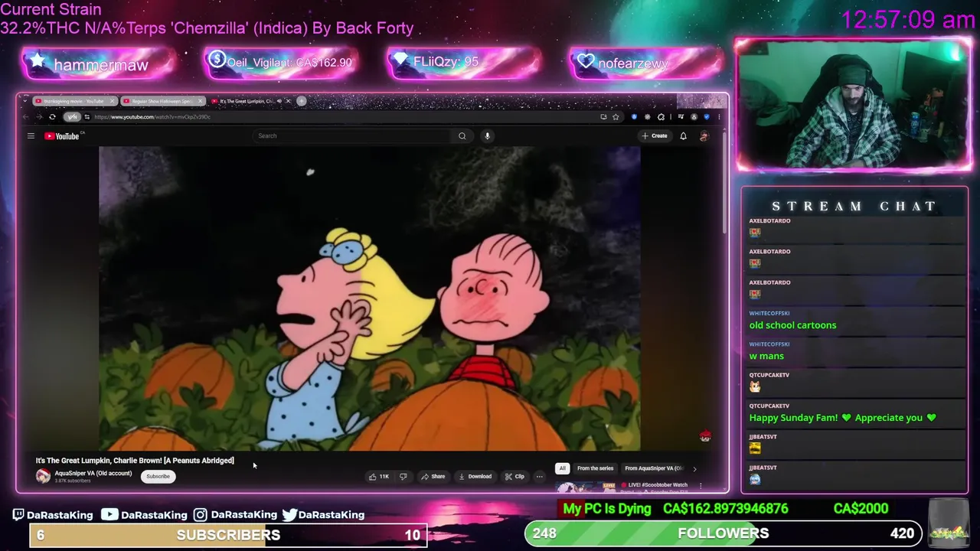
Task: Open browser profile icon
Action: [694, 117]
